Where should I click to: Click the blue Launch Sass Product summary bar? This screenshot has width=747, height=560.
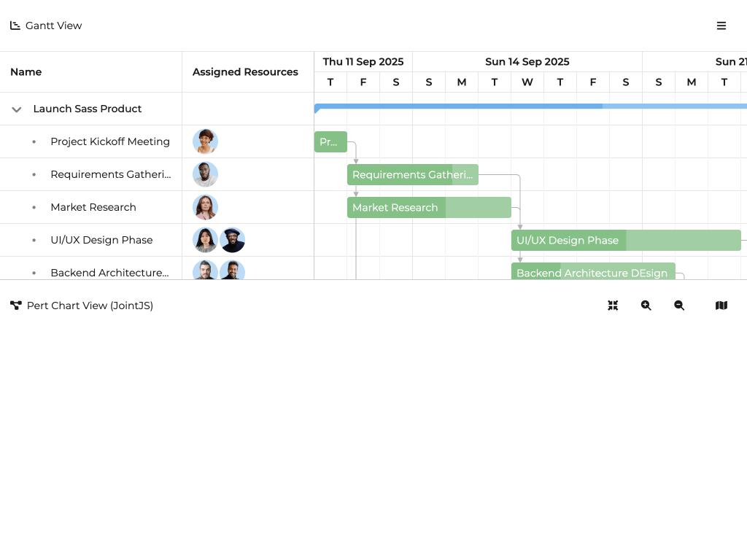click(x=511, y=106)
